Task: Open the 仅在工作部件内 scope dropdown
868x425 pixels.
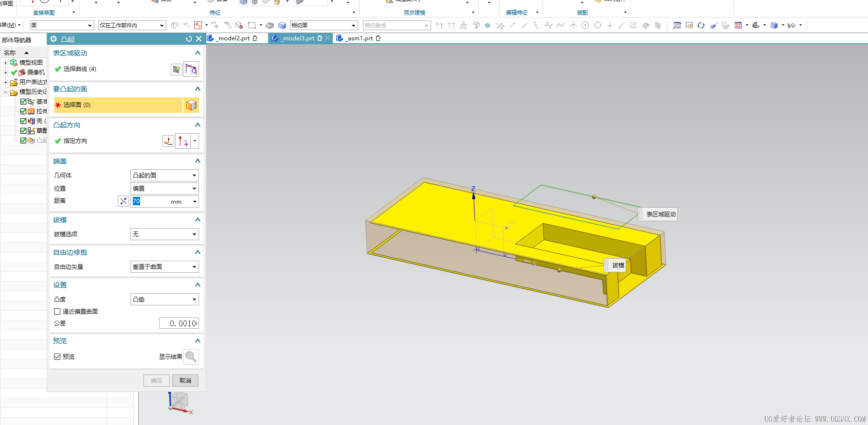Action: coord(132,25)
